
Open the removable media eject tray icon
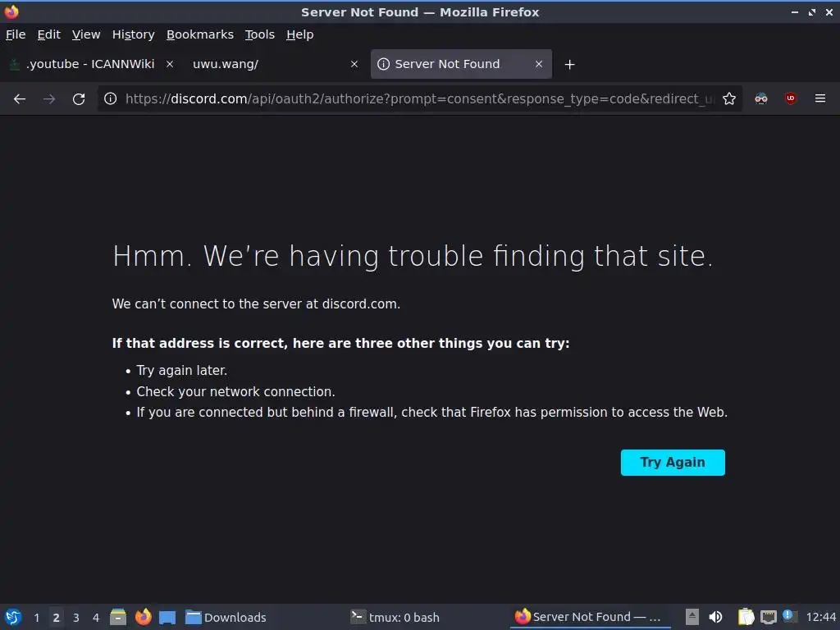[692, 617]
